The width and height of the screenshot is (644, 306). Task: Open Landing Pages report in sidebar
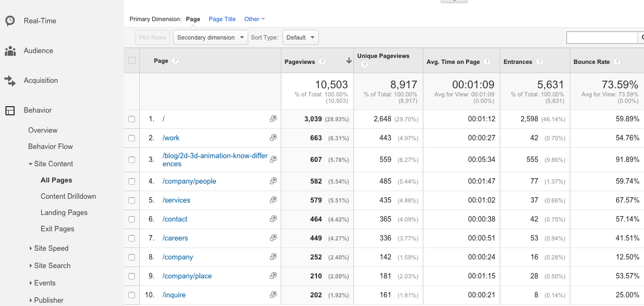pos(64,213)
